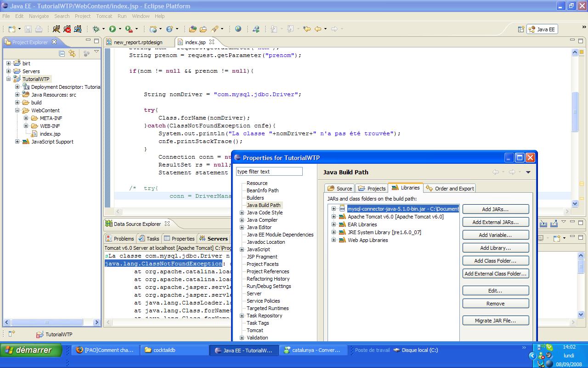
Task: Click the Open Perspective icon
Action: click(521, 29)
